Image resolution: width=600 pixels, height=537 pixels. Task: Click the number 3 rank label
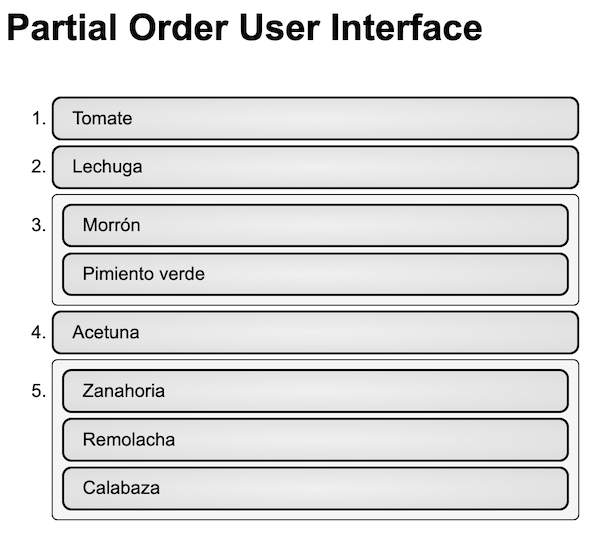pyautogui.click(x=39, y=225)
